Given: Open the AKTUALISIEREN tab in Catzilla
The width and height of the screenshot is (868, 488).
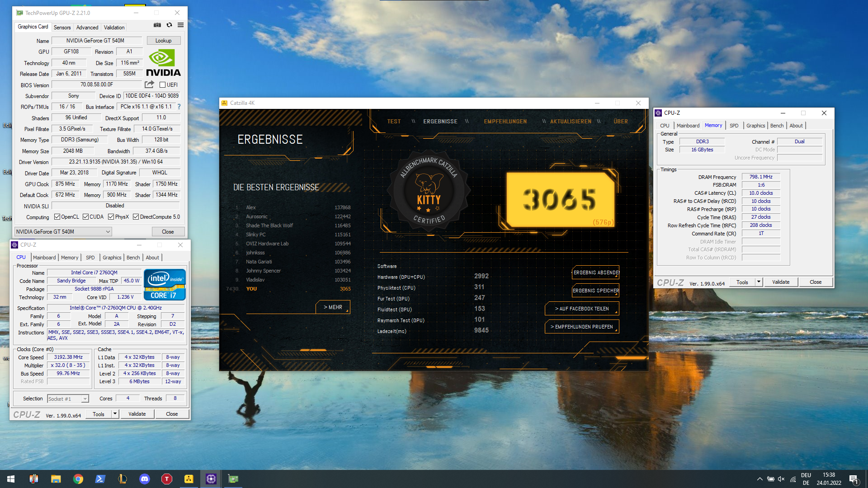Looking at the screenshot, I should pos(571,122).
